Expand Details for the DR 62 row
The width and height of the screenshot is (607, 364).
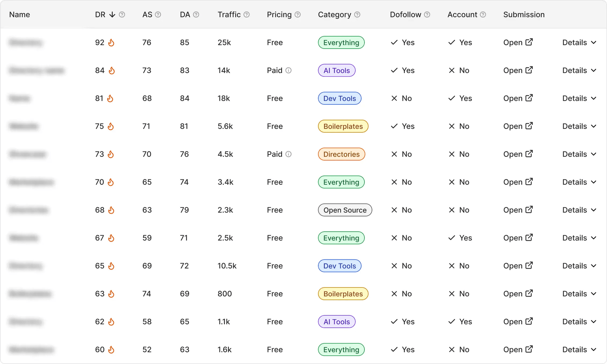point(579,321)
